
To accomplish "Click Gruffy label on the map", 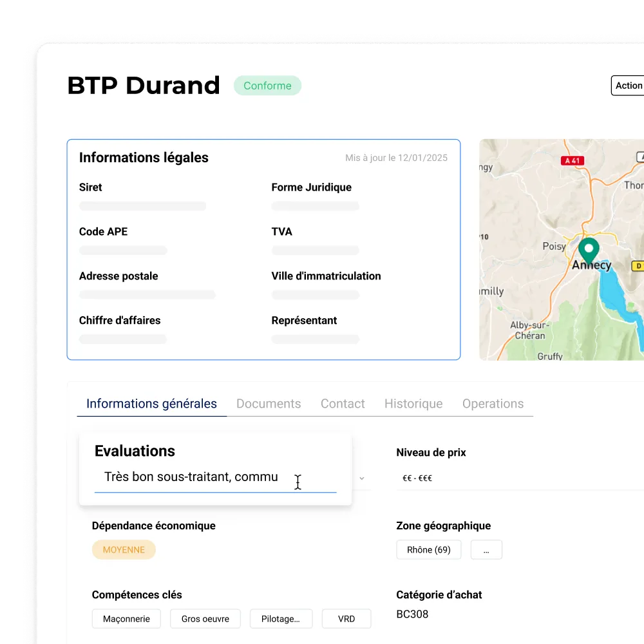I will coord(550,356).
